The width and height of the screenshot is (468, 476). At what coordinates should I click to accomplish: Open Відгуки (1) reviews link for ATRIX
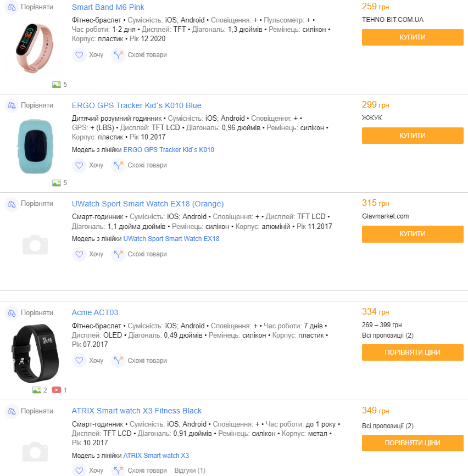[190, 471]
